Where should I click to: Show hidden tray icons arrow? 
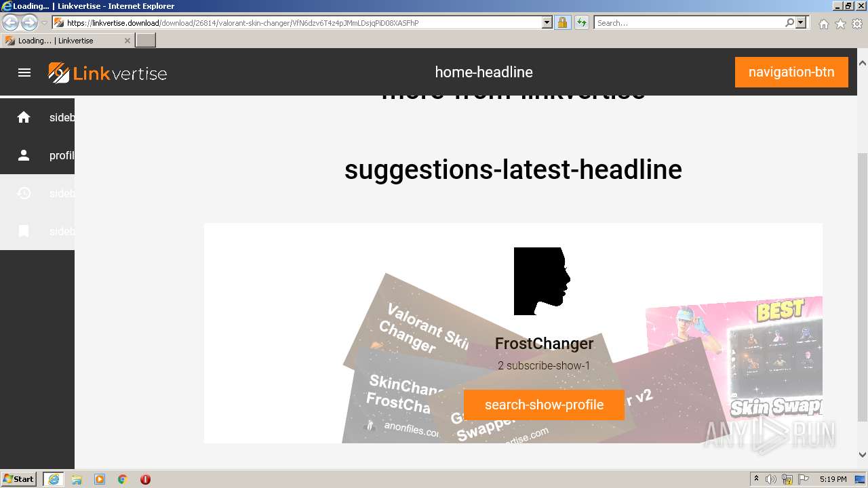(756, 479)
